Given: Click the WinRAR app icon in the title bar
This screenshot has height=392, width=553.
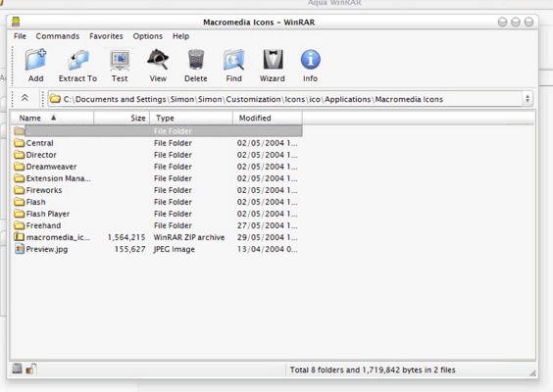Looking at the screenshot, I should point(16,22).
